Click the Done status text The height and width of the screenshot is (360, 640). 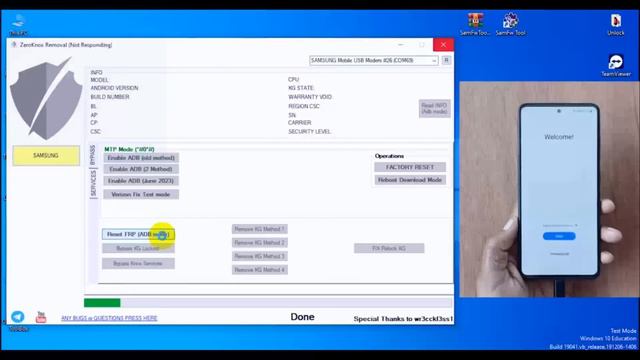[x=302, y=317]
